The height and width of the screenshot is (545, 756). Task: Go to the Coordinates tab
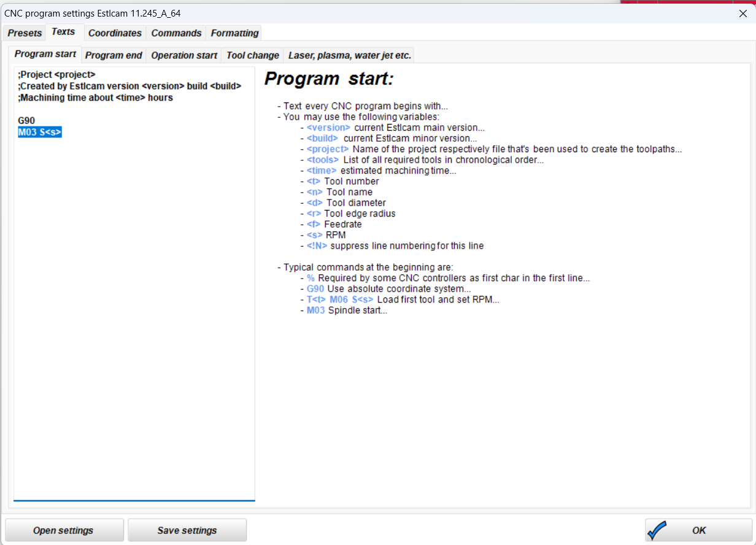[x=115, y=33]
